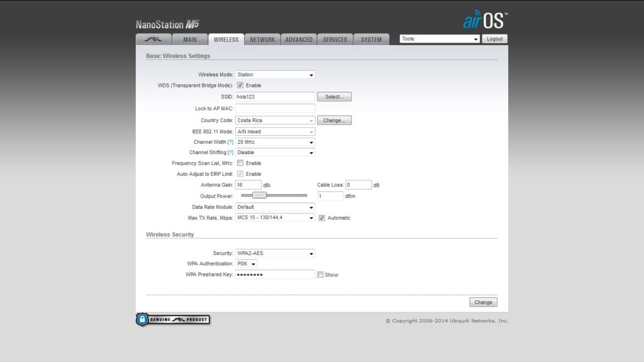Open the NETWORK tab
This screenshot has width=644, height=362.
262,40
